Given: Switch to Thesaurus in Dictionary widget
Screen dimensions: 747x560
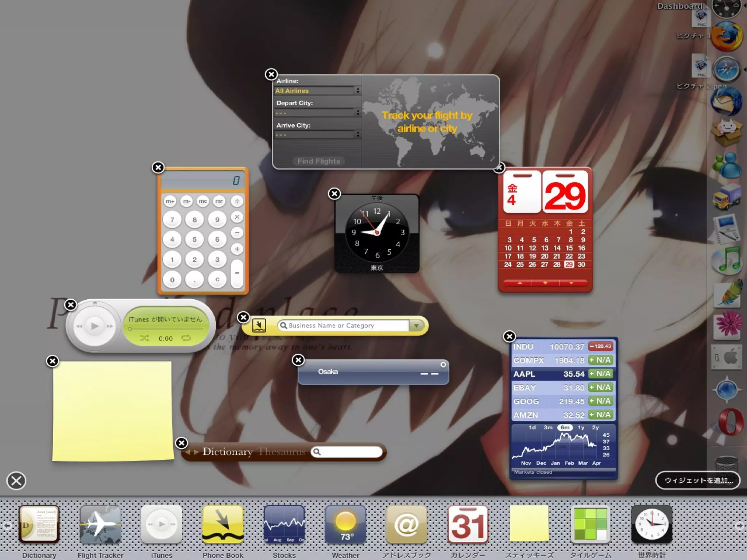Looking at the screenshot, I should point(282,452).
